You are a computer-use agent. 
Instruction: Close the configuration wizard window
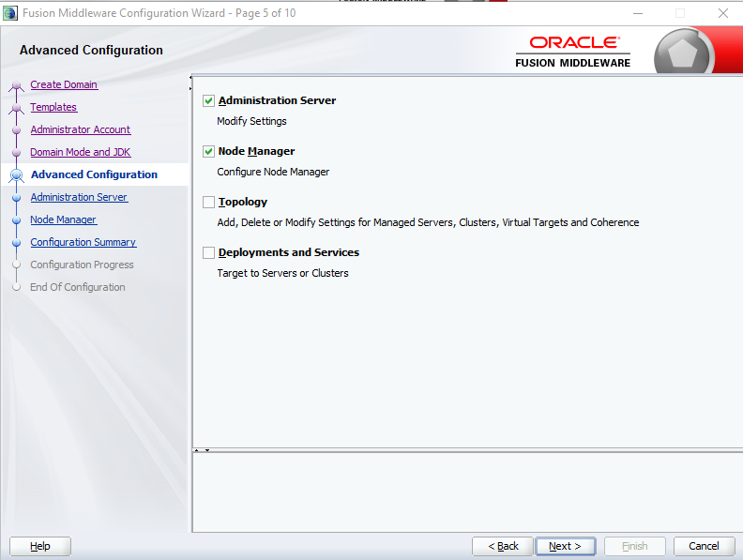click(723, 13)
